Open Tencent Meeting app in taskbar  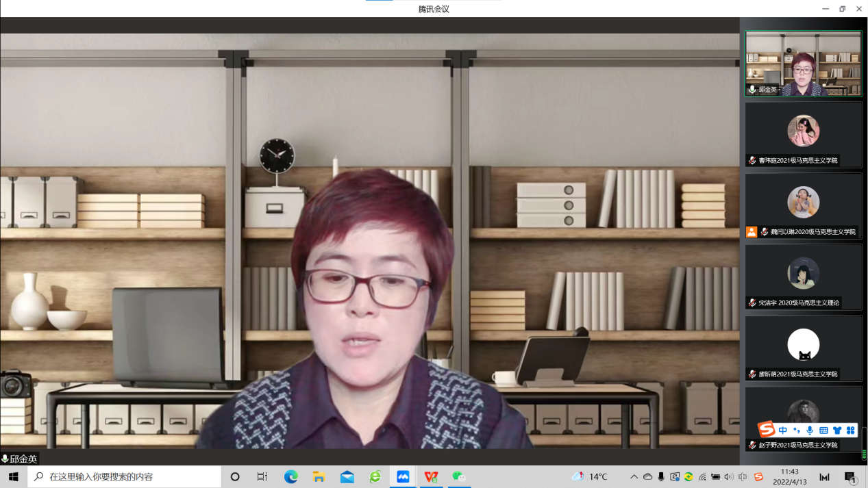[x=403, y=476]
